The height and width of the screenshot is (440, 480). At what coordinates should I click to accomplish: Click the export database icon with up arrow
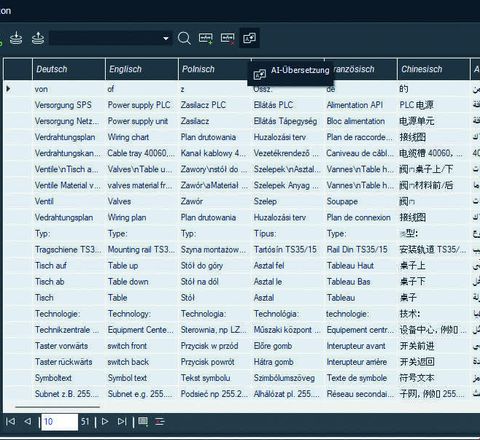tap(38, 38)
